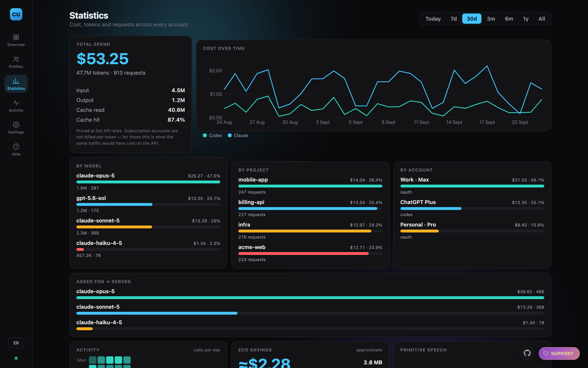
Task: Click the Cache hit 87.4% value
Action: point(176,120)
